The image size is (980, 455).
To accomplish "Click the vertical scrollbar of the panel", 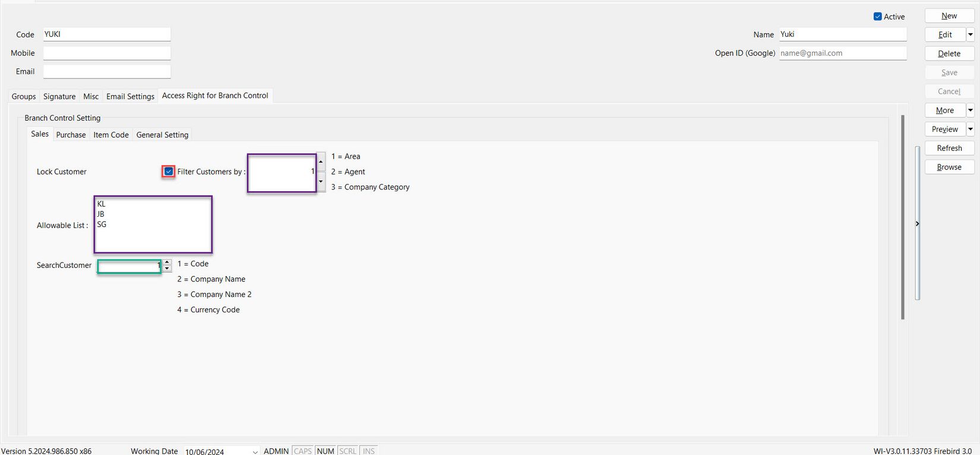I will tap(903, 217).
